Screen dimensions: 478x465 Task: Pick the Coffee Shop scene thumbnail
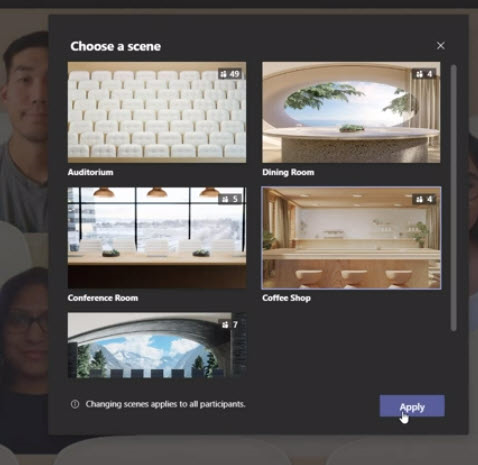coord(351,238)
